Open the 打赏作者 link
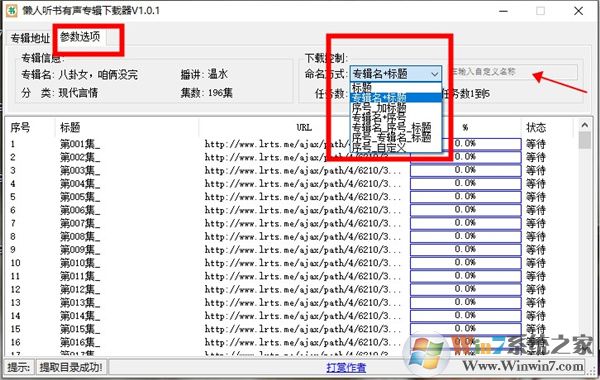The height and width of the screenshot is (380, 600). pos(346,368)
